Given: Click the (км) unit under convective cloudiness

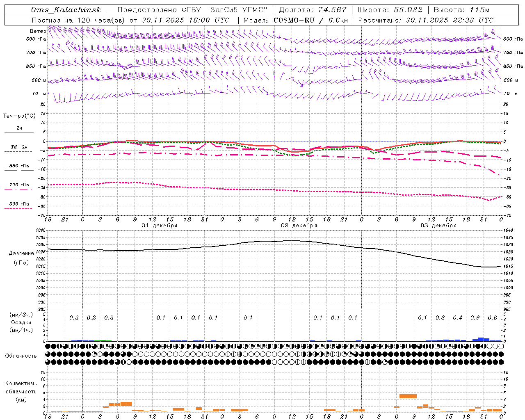Looking at the screenshot, I should click(21, 399).
